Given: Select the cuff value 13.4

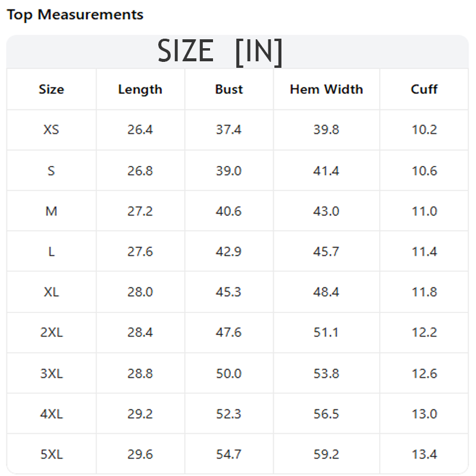Looking at the screenshot, I should click(424, 454).
